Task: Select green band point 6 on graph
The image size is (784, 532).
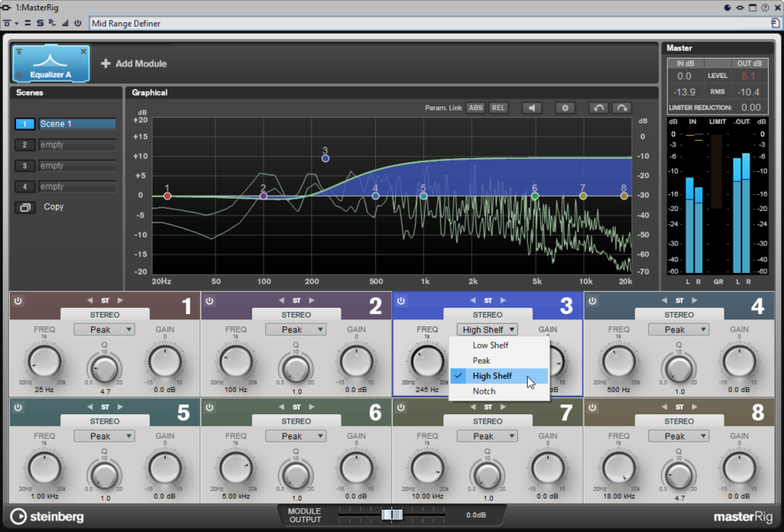Action: pos(535,196)
